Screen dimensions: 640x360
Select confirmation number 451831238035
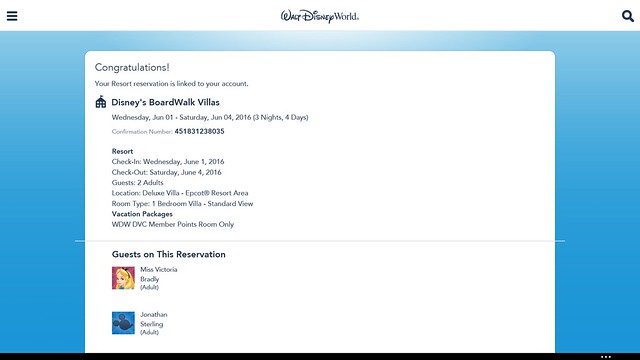(199, 131)
